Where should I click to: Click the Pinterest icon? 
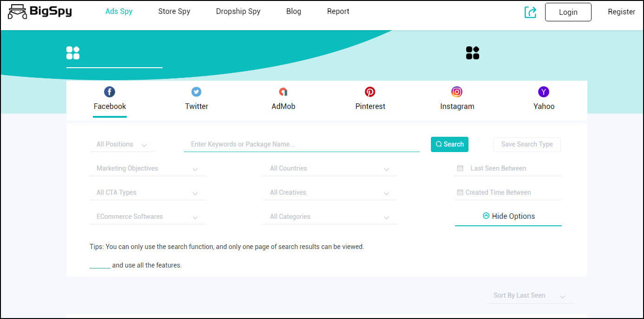coord(370,92)
